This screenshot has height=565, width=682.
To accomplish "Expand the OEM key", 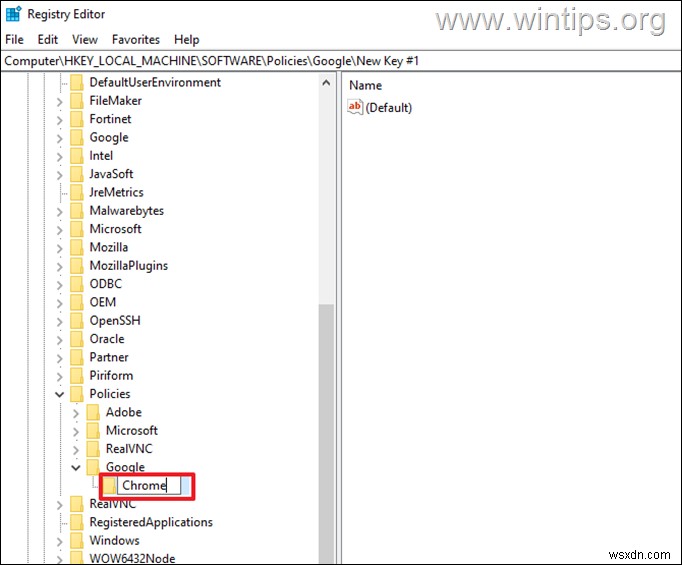I will point(60,303).
